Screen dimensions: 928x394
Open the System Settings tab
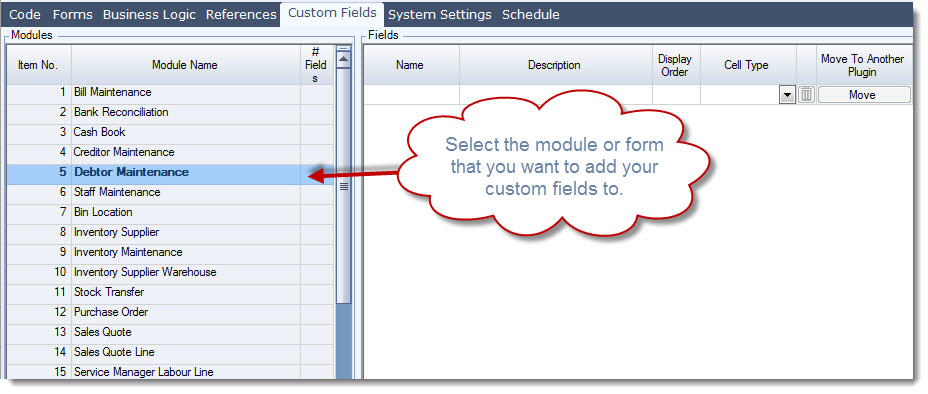coord(440,15)
